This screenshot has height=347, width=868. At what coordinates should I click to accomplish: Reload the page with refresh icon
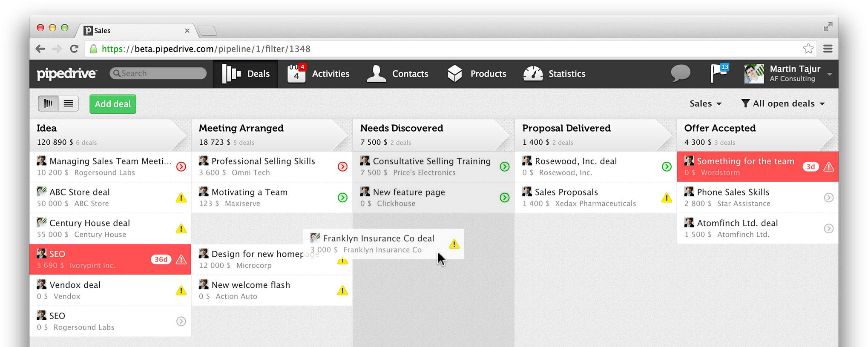[x=74, y=49]
